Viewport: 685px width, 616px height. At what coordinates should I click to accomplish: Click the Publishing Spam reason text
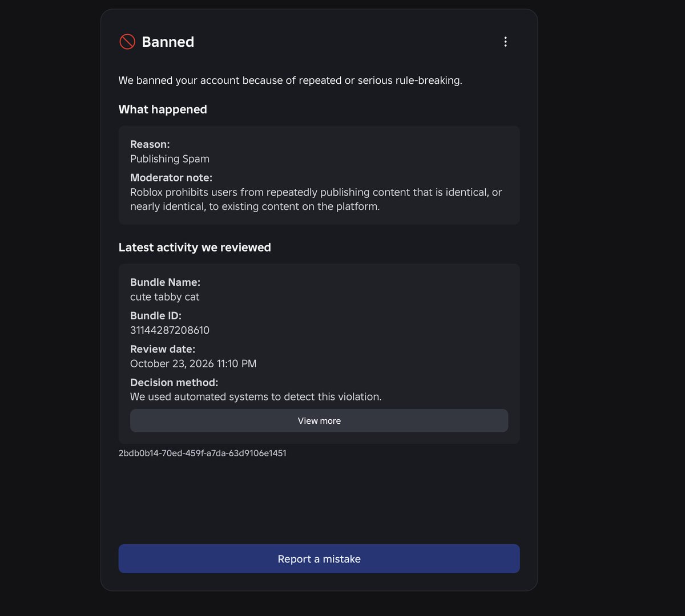pos(170,159)
